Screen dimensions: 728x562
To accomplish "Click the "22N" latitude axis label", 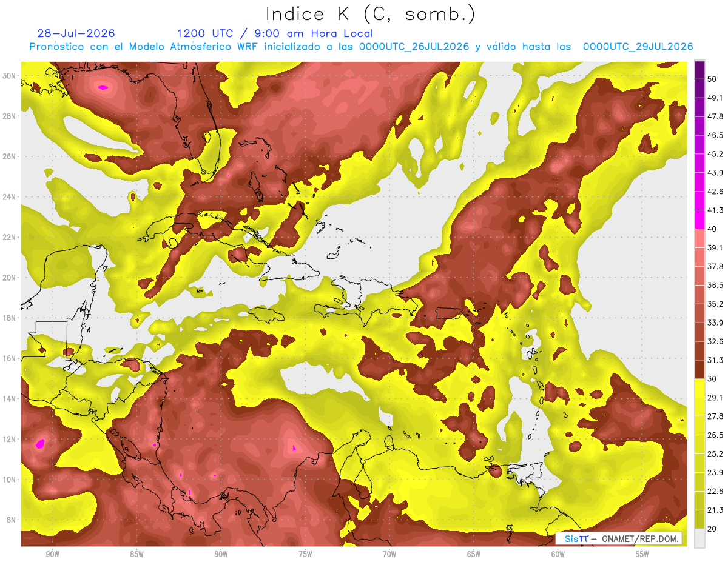I will coord(10,237).
